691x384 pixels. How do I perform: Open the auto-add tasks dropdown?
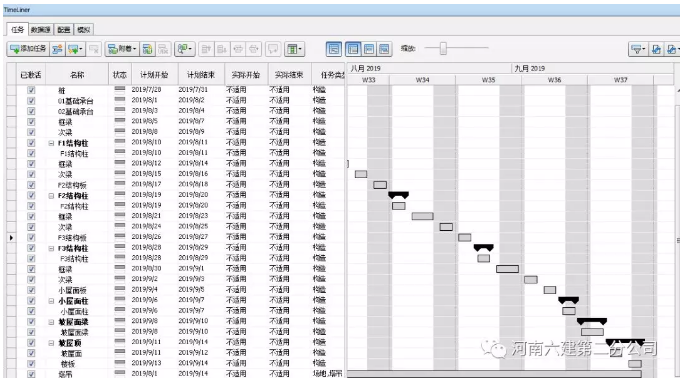pos(75,49)
